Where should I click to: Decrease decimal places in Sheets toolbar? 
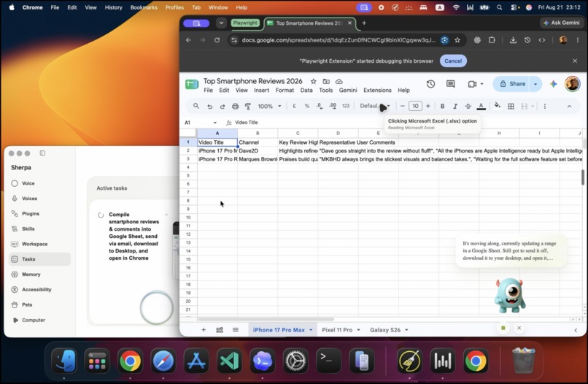click(320, 107)
